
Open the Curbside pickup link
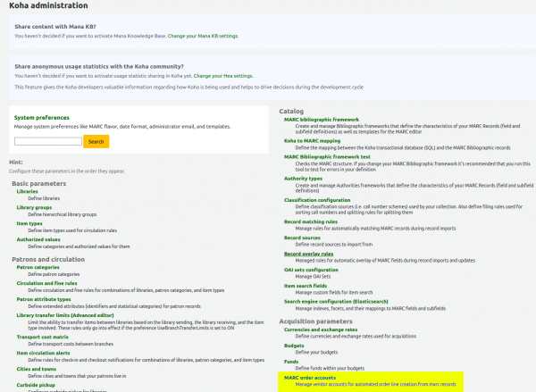click(36, 385)
